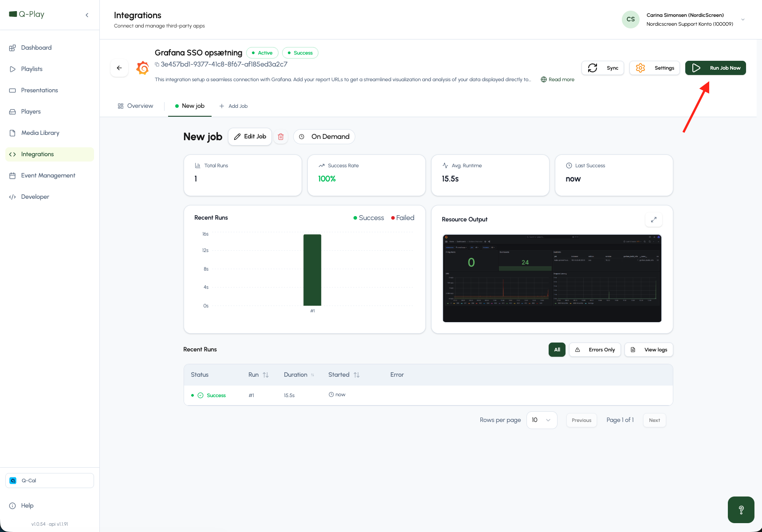Go to Playlists in the sidebar

(x=50, y=69)
